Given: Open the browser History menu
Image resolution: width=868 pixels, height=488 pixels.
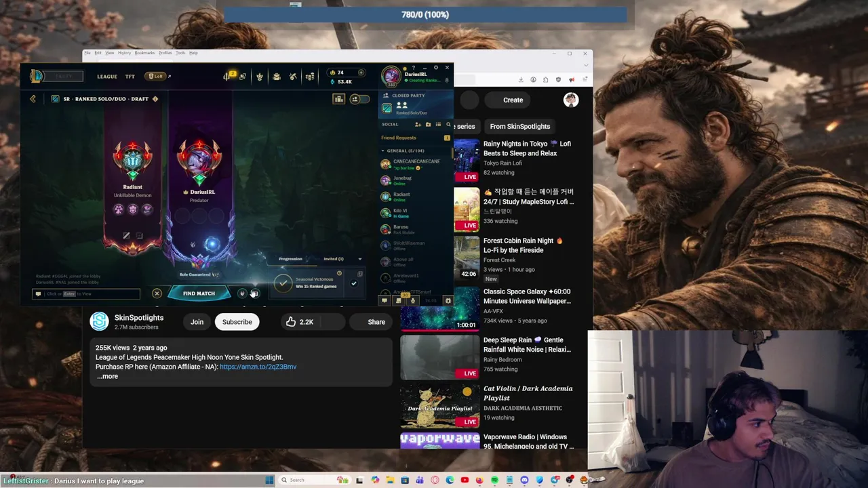Looking at the screenshot, I should click(124, 53).
